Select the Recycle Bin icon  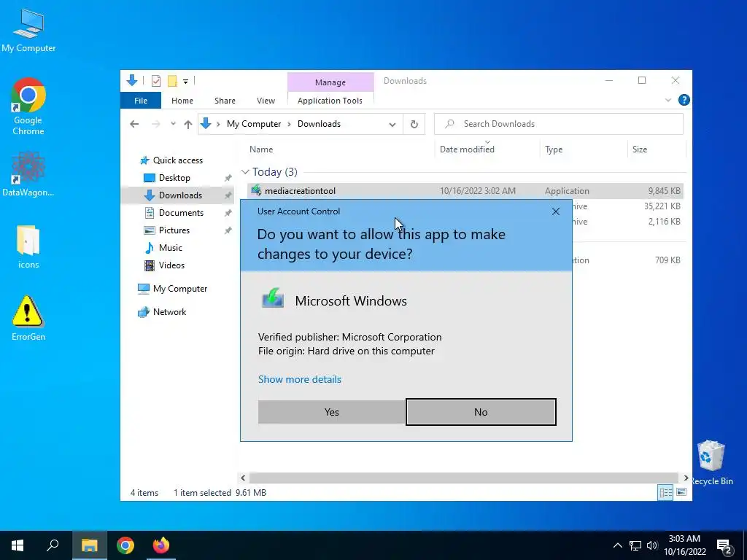click(x=711, y=463)
